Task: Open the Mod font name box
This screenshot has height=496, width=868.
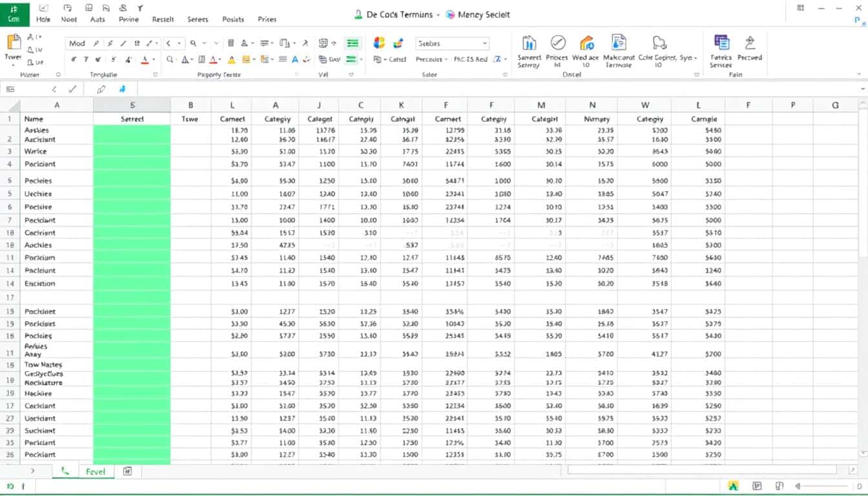Action: coord(77,43)
